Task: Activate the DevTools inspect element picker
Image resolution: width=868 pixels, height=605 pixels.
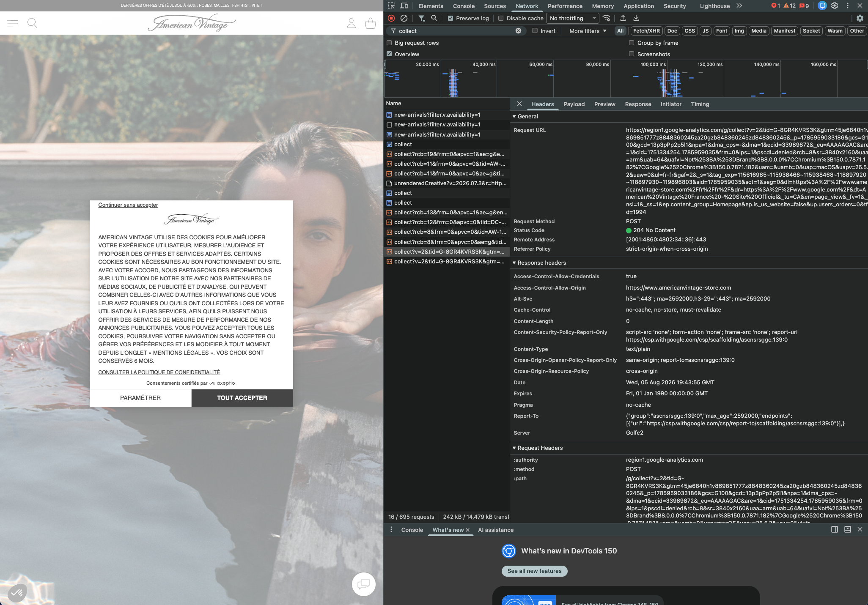Action: coord(391,6)
